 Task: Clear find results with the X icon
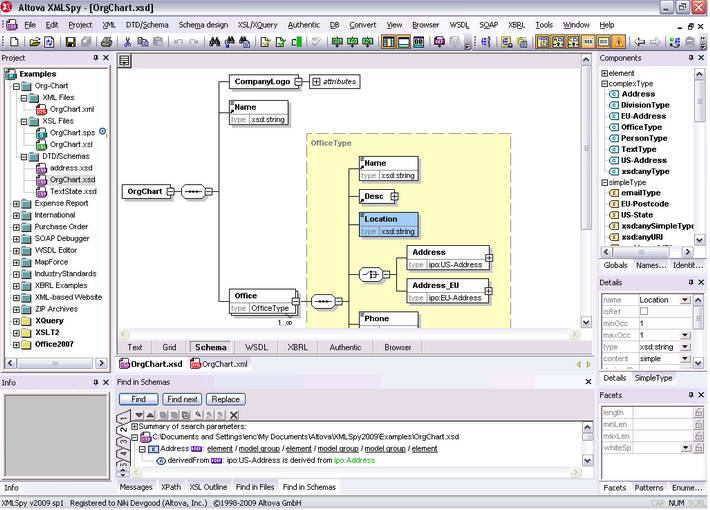234,414
